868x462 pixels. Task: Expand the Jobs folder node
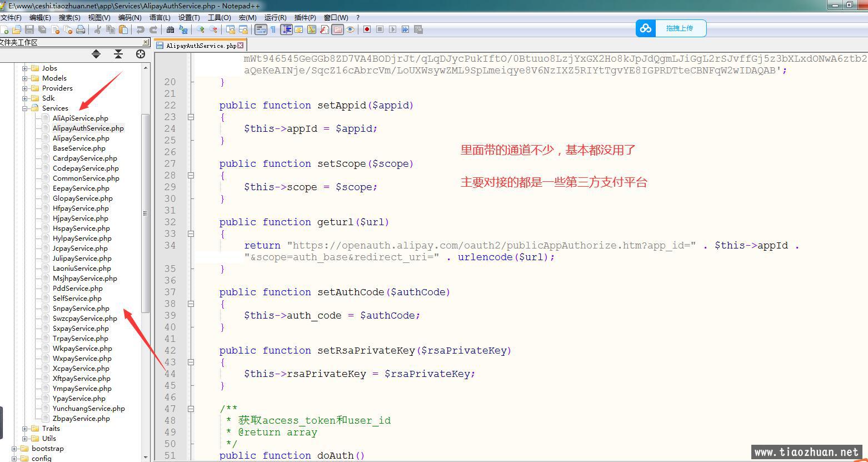[24, 68]
